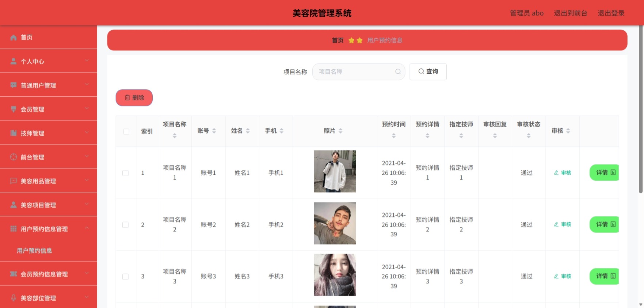
Task: Click the icon beside 会员预约信息管理
Action: 14,274
